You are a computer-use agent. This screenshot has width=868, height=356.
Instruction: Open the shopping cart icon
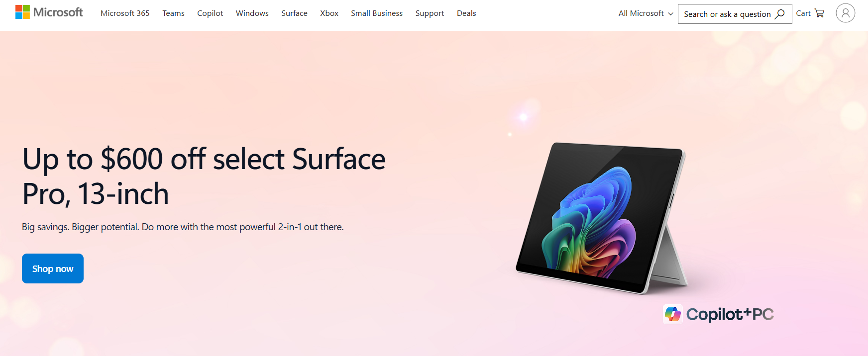click(x=819, y=13)
